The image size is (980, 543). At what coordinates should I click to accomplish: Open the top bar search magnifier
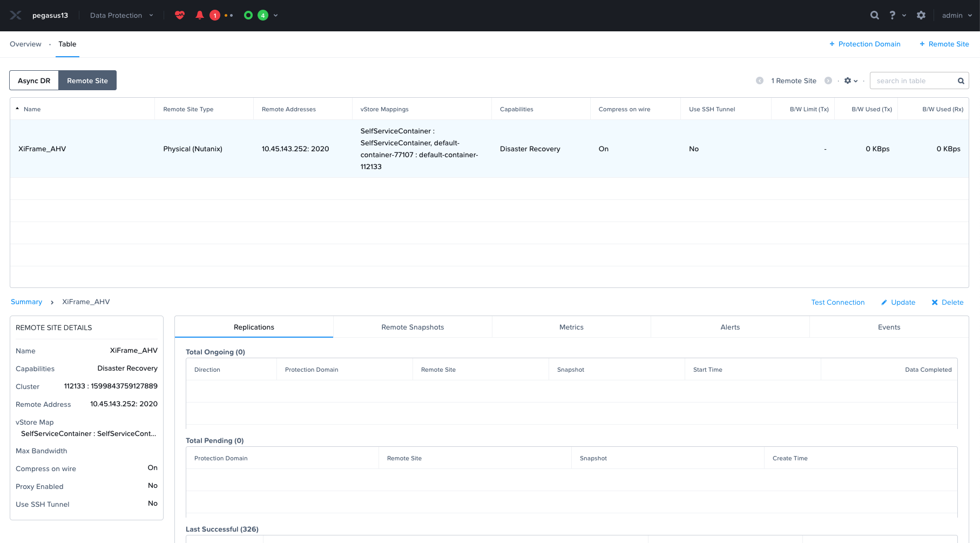click(x=875, y=15)
